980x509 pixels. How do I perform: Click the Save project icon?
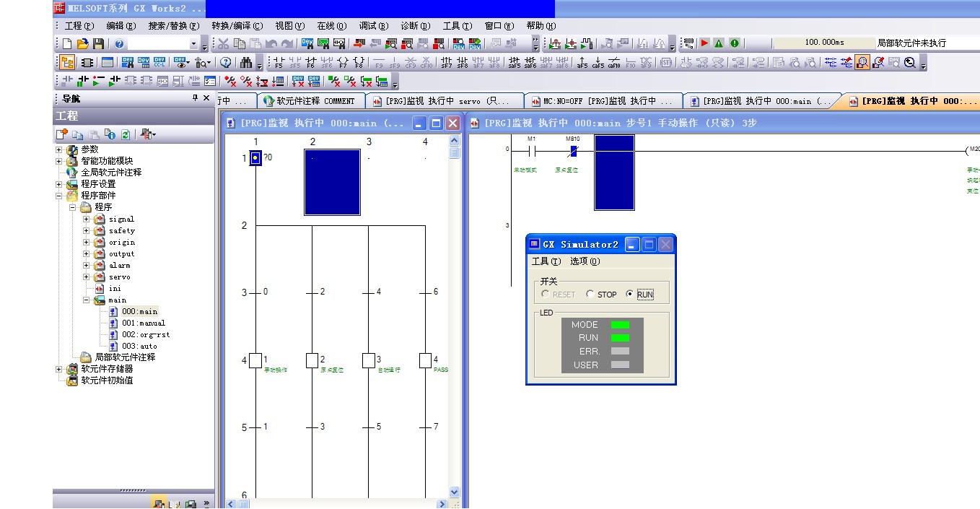[98, 44]
